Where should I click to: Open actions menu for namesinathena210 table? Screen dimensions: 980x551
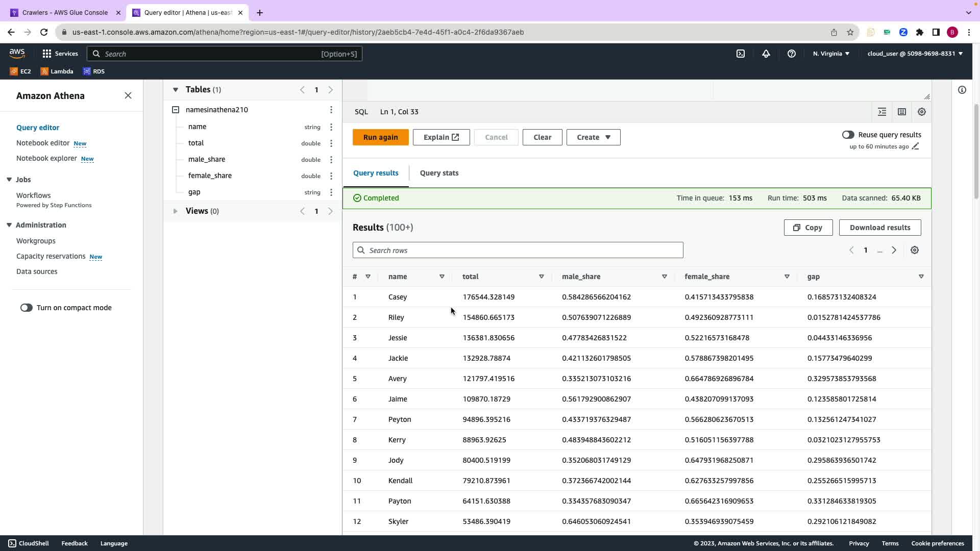[x=331, y=110]
